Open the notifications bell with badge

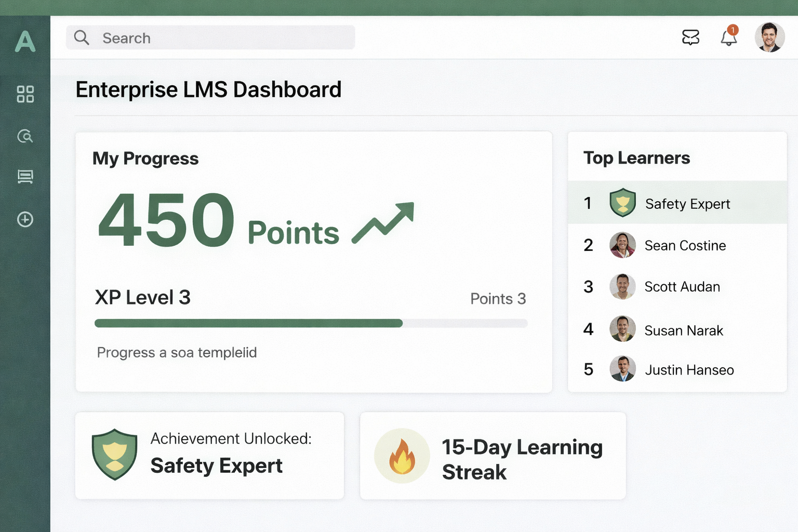tap(728, 37)
